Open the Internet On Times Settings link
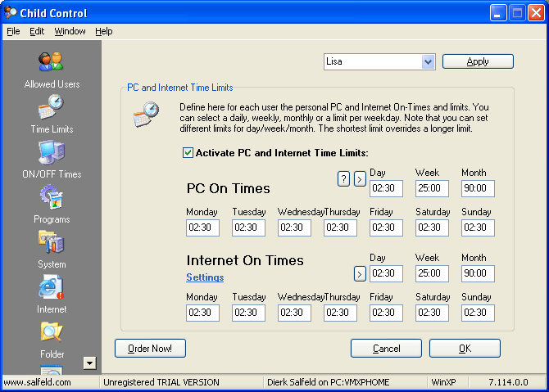This screenshot has width=549, height=392. 205,277
